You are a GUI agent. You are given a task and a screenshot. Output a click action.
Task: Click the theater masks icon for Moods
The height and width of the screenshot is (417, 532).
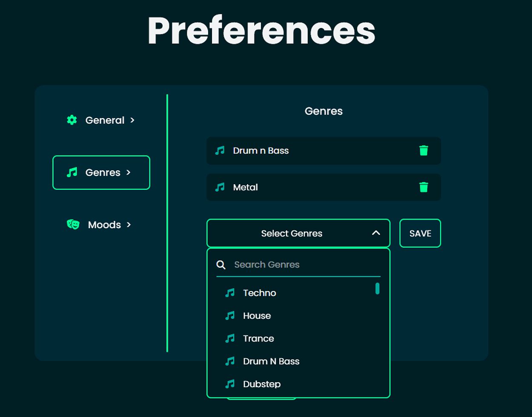pos(73,224)
